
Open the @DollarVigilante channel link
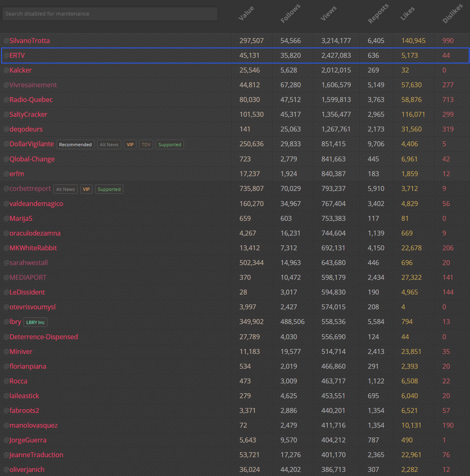coord(29,144)
